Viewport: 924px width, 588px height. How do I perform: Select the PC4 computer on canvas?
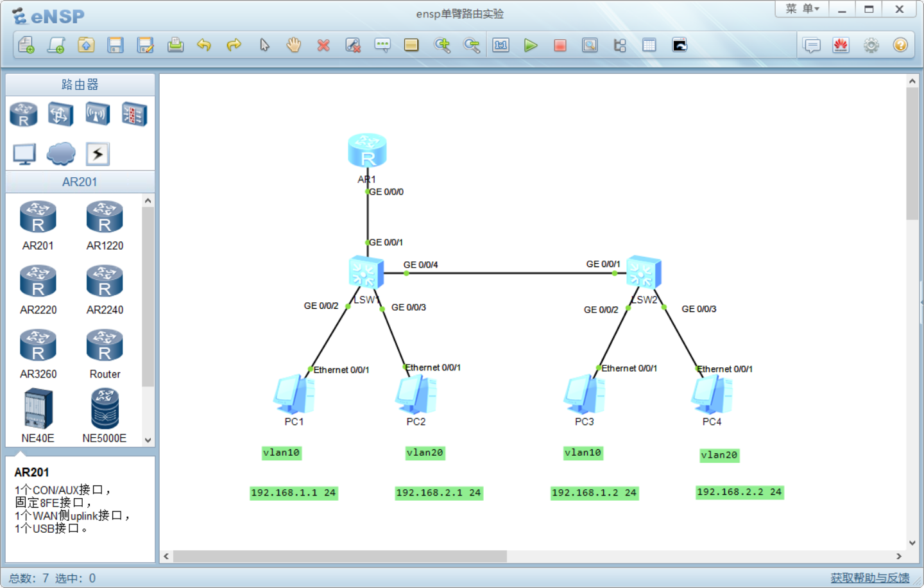pos(712,393)
